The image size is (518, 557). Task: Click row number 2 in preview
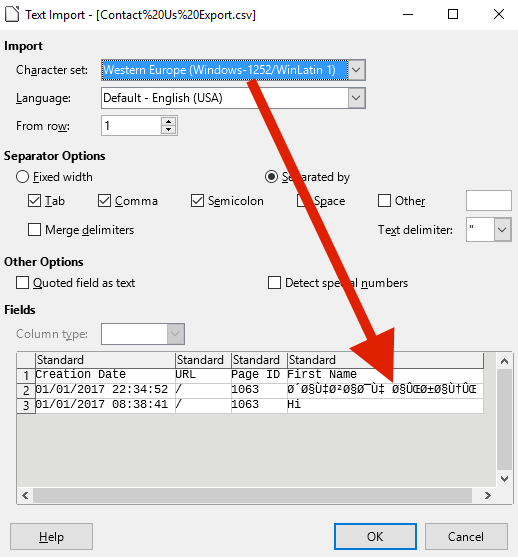26,390
